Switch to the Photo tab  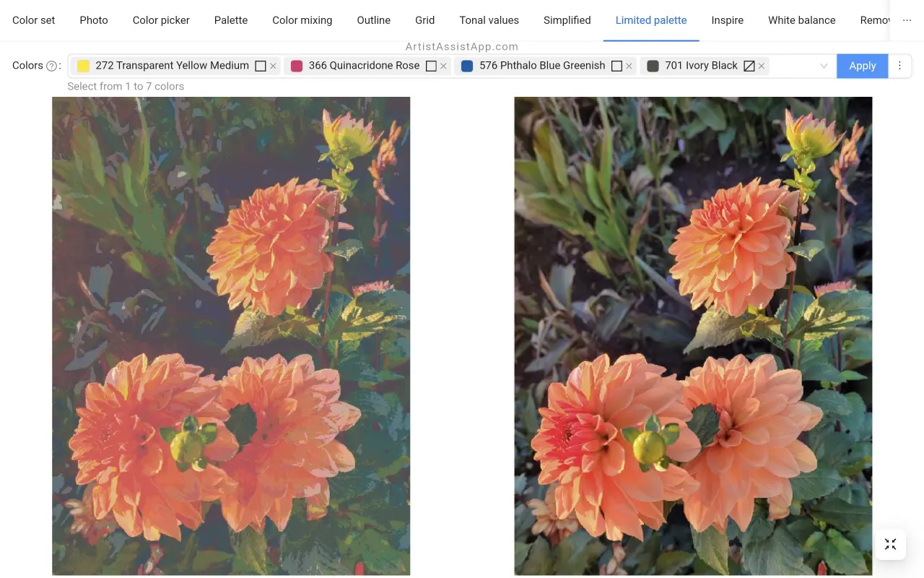tap(94, 20)
